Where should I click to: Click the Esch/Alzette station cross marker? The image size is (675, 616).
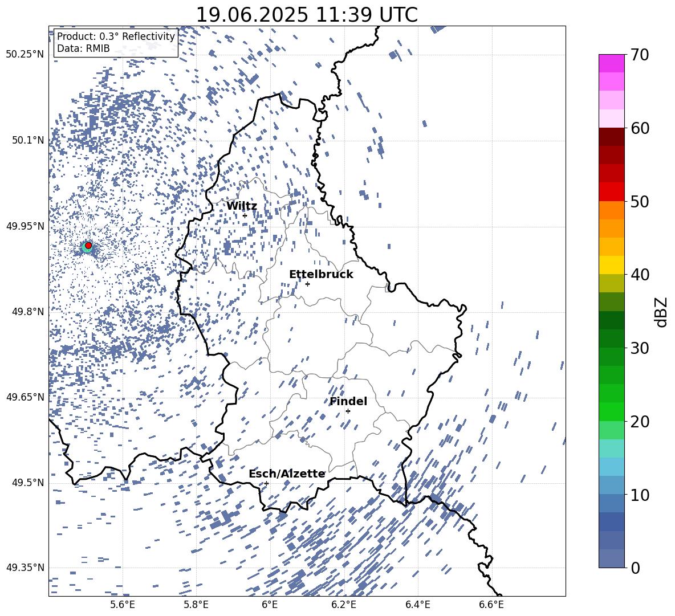pos(266,483)
